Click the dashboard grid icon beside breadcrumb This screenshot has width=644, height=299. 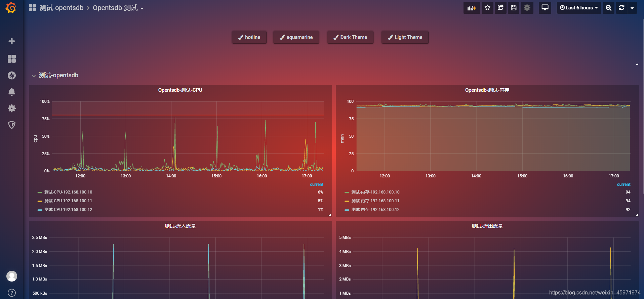tap(32, 8)
